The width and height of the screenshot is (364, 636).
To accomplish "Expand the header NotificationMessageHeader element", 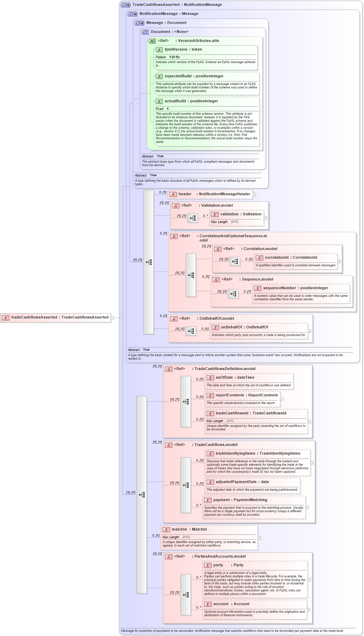I will (254, 194).
